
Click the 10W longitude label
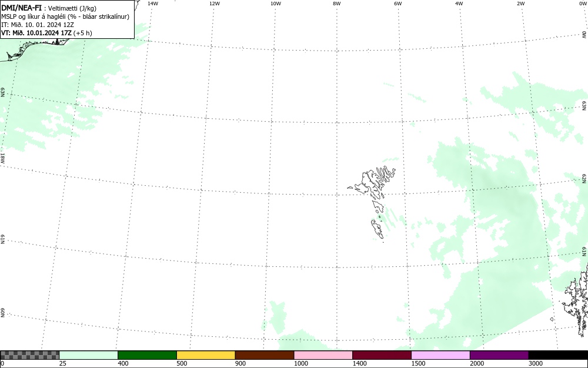[x=276, y=4]
